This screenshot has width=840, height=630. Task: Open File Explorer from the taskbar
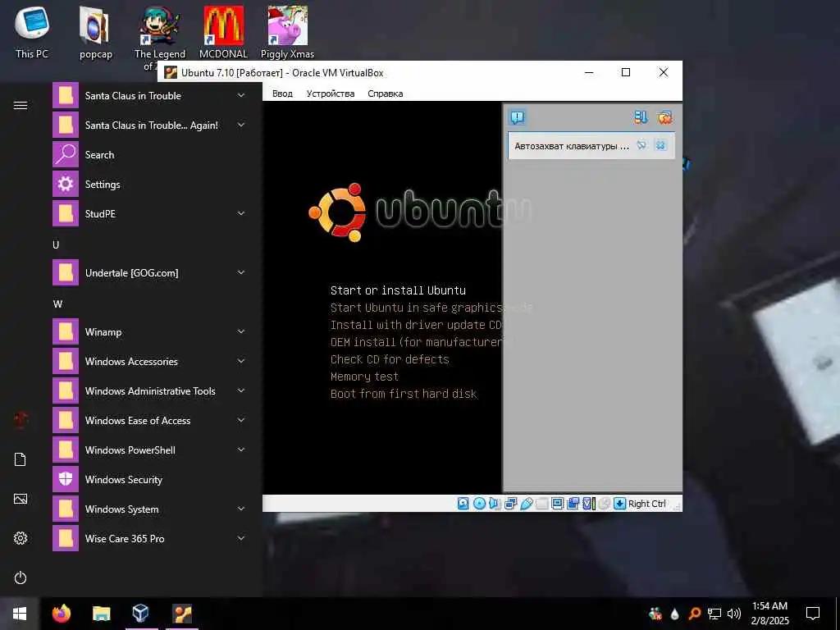[x=101, y=614]
